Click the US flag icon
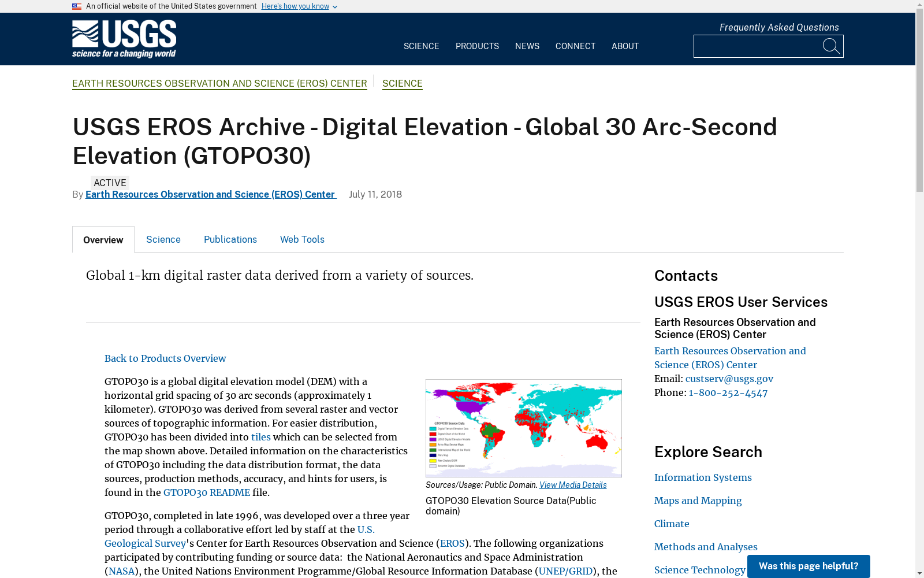Screen dimensions: 924x578 [x=77, y=6]
